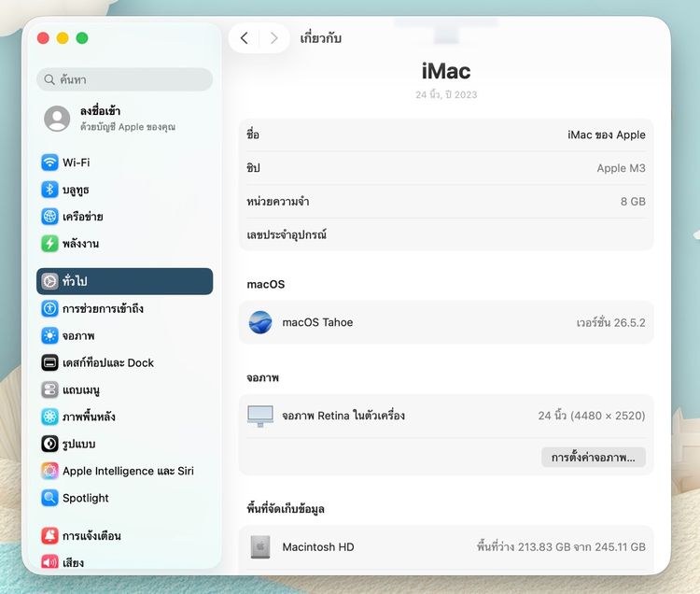Viewport: 700px width, 594px height.
Task: Click the macOS Tahoe name text
Action: 317,322
